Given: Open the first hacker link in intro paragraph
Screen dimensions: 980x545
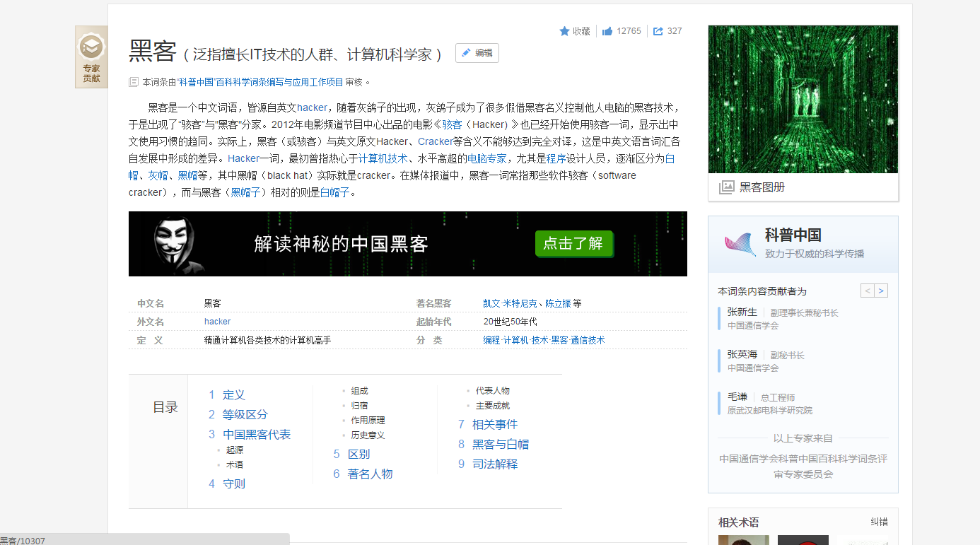Looking at the screenshot, I should coord(313,107).
